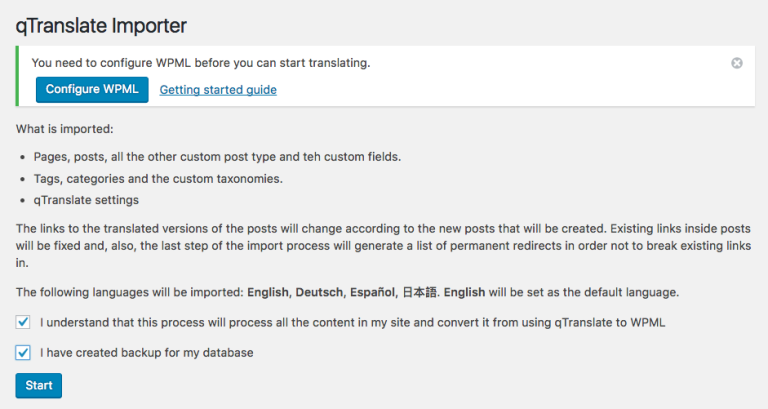Open the Getting started guide link
Viewport: 768px width, 409px height.
(x=218, y=90)
